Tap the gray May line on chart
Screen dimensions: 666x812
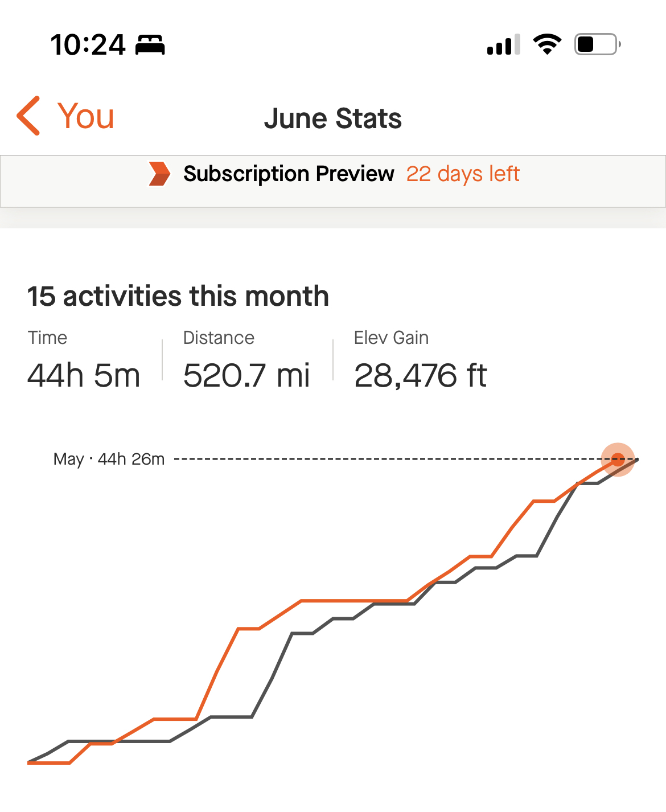(272, 678)
